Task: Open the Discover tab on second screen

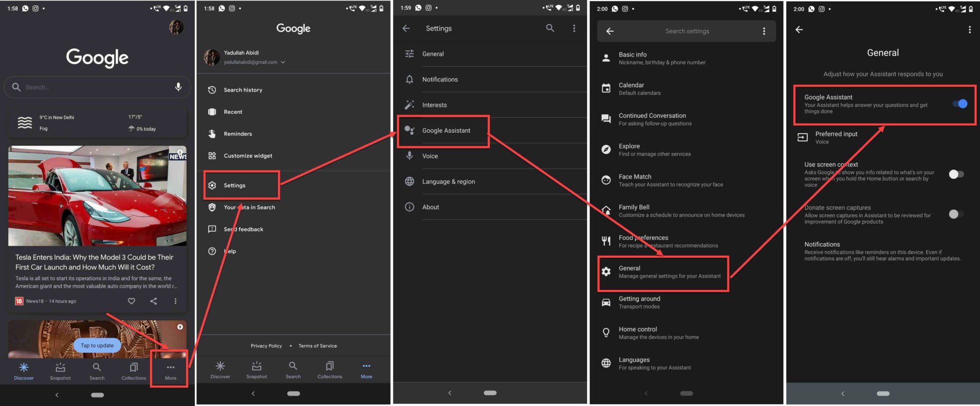Action: point(220,370)
